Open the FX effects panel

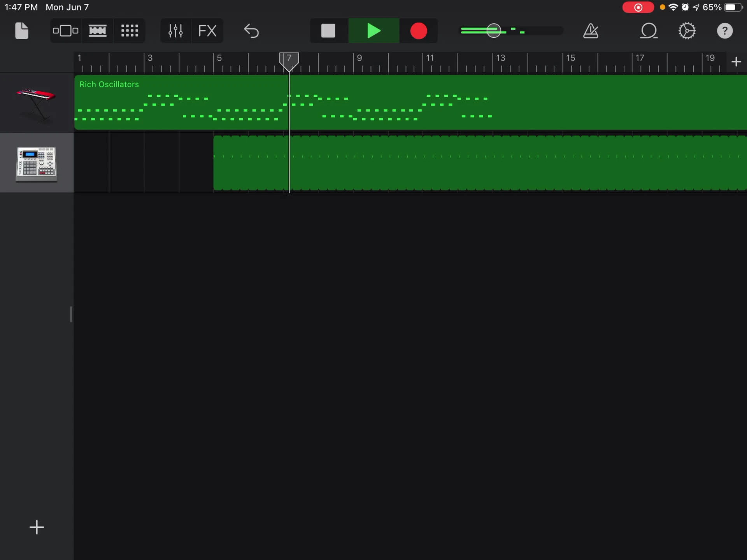[207, 31]
